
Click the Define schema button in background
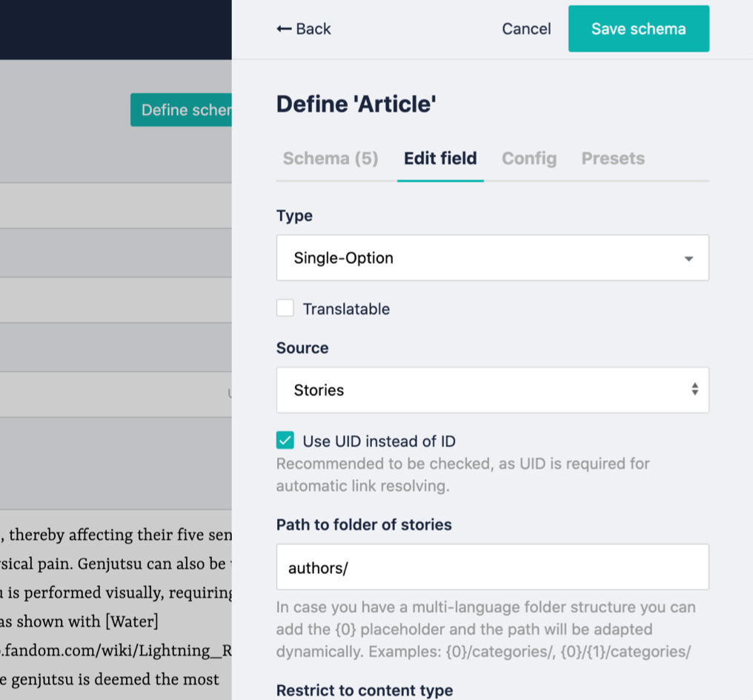coord(181,110)
